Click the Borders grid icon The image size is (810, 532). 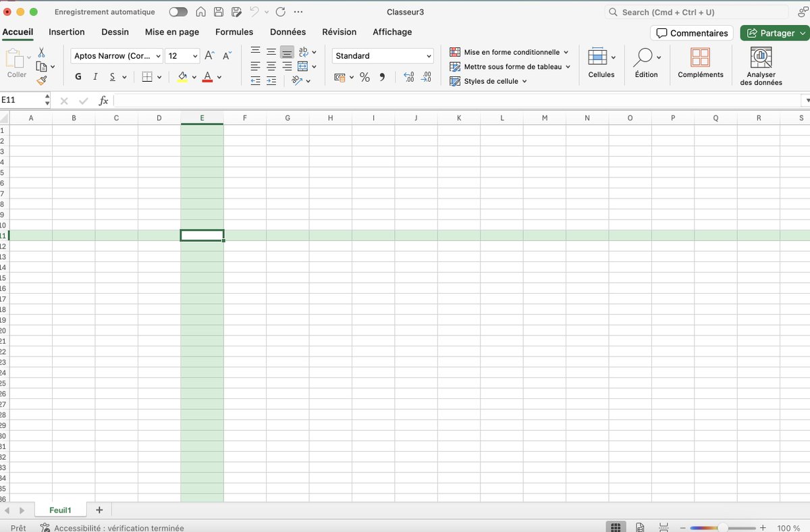click(x=148, y=77)
